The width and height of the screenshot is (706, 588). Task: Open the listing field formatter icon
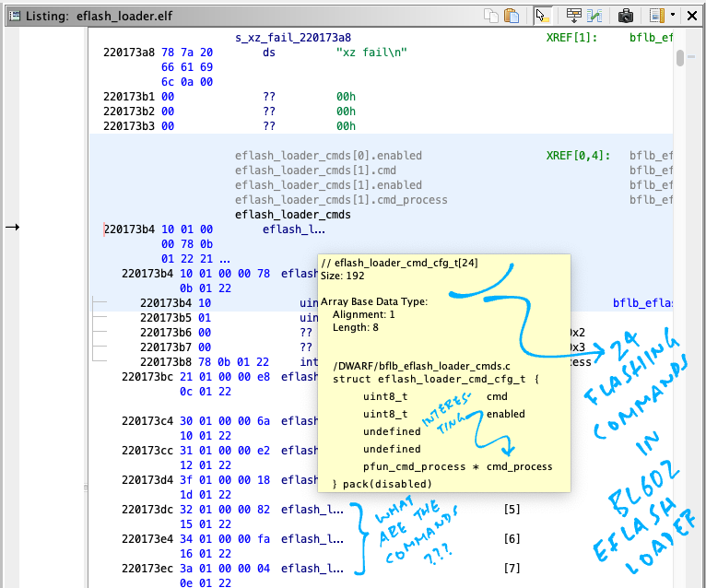574,16
